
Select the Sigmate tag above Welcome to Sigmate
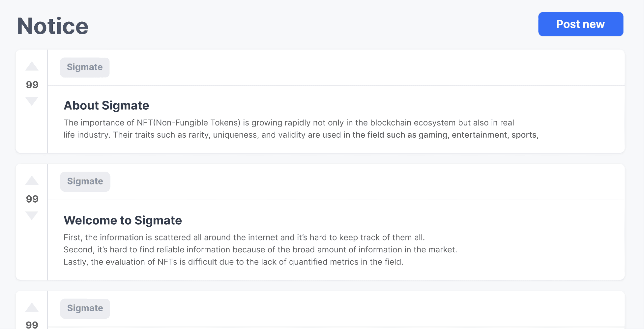point(85,181)
